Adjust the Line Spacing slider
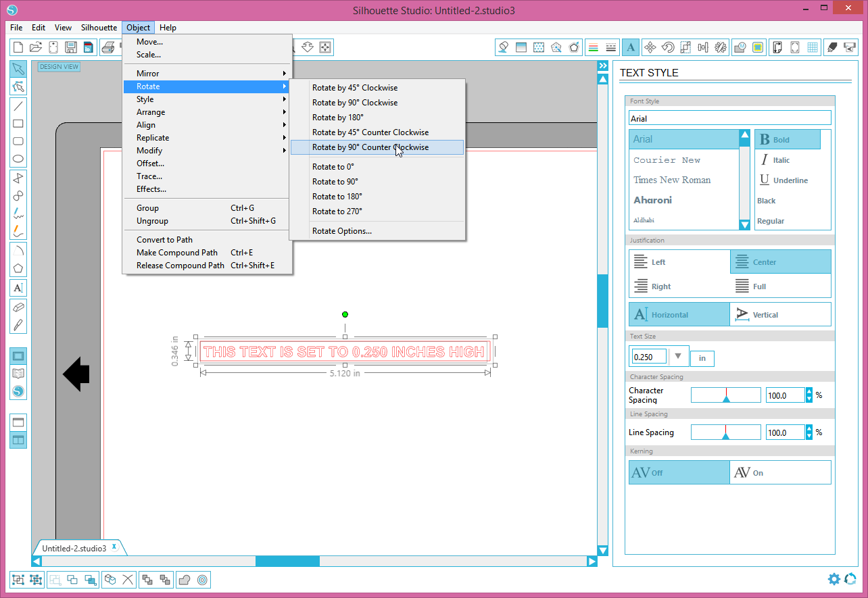The height and width of the screenshot is (598, 868). point(726,432)
